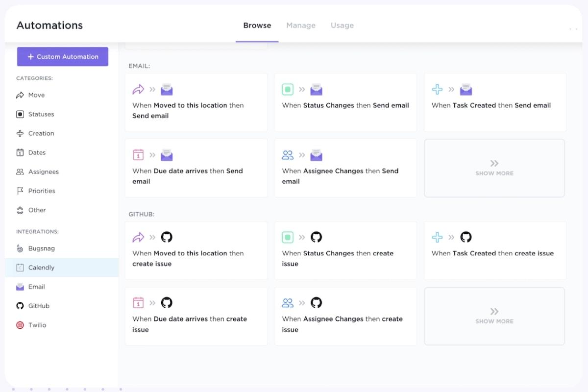Open the Twilio integration label

tap(37, 325)
